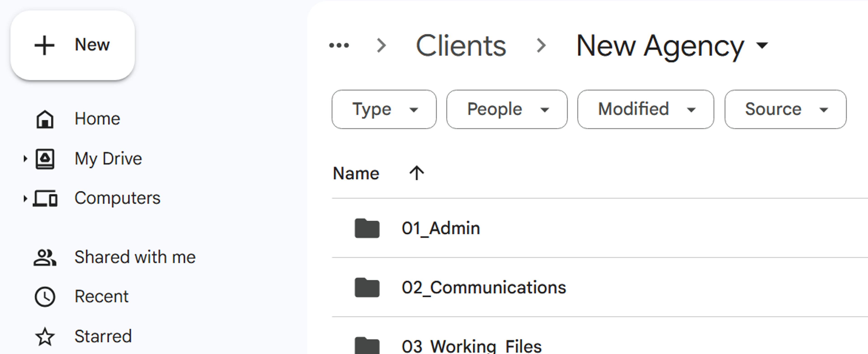
Task: Open the Source filter dropdown
Action: tap(785, 109)
